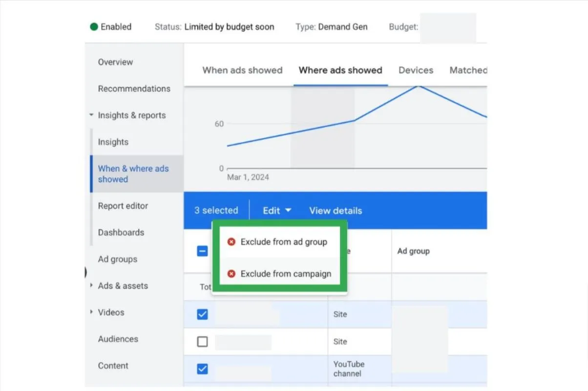The height and width of the screenshot is (391, 588).
Task: Collapse the Insights & reports section arrow
Action: pos(91,115)
